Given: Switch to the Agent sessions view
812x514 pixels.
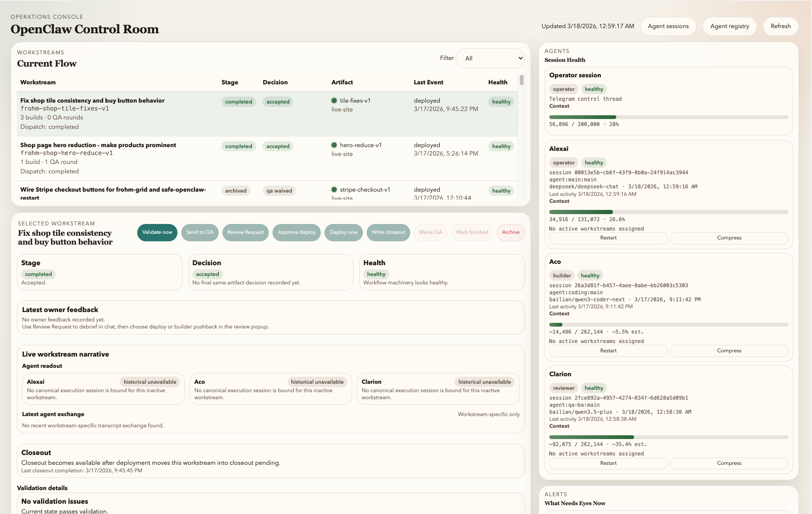Looking at the screenshot, I should [x=668, y=26].
